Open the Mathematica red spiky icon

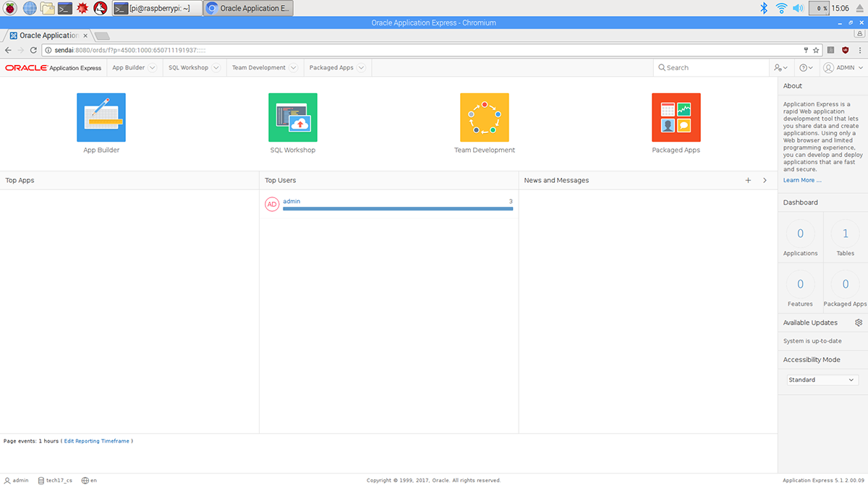click(x=83, y=8)
